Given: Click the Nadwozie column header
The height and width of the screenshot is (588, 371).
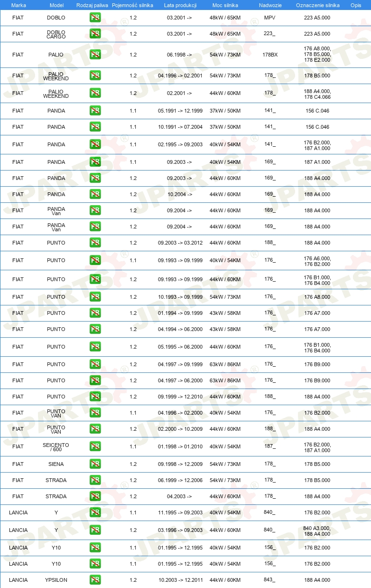Looking at the screenshot, I should (270, 5).
